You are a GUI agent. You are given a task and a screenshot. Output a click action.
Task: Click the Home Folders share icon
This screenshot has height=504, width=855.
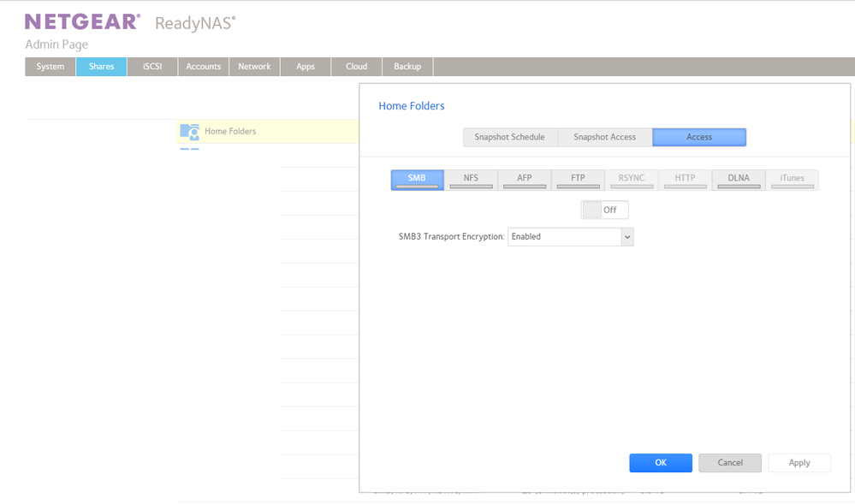click(x=189, y=132)
